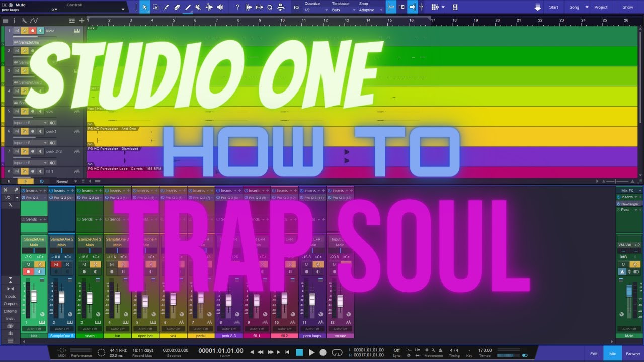Toggle record arm on kick track
This screenshot has height=362, width=644.
33,31
